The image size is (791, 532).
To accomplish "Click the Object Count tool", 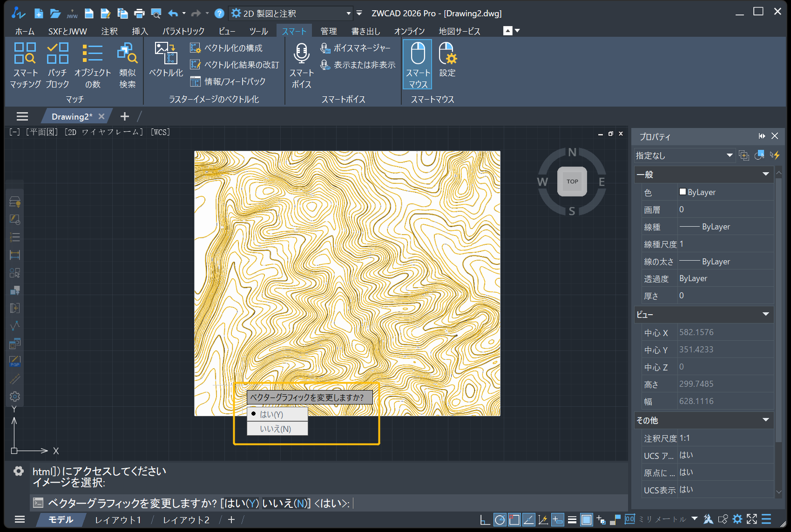I will [93, 65].
